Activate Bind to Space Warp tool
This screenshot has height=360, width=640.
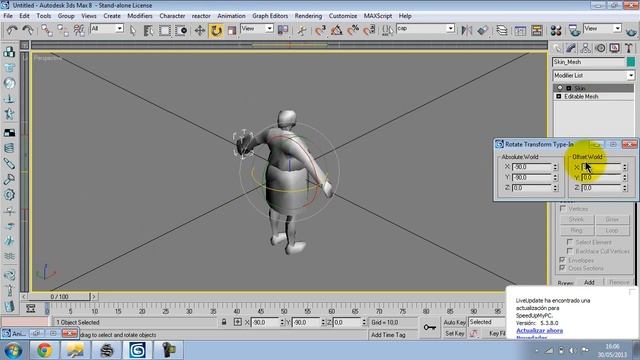pos(78,30)
